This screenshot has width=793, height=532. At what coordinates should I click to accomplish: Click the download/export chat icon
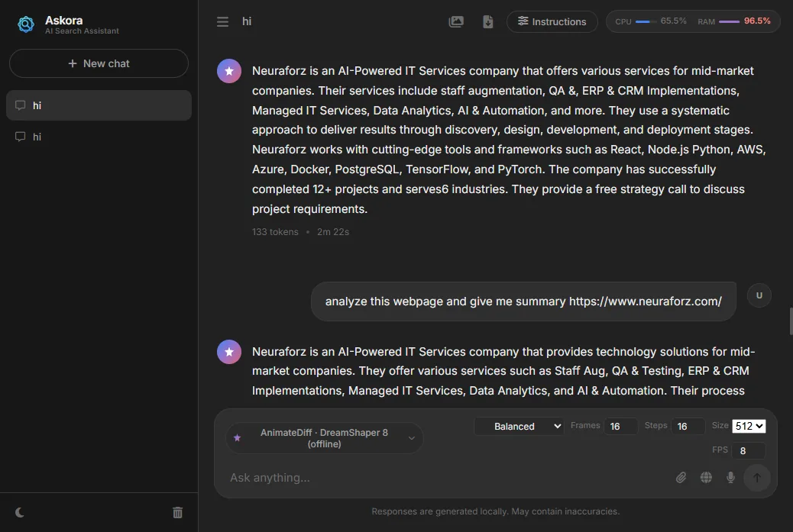pyautogui.click(x=488, y=21)
